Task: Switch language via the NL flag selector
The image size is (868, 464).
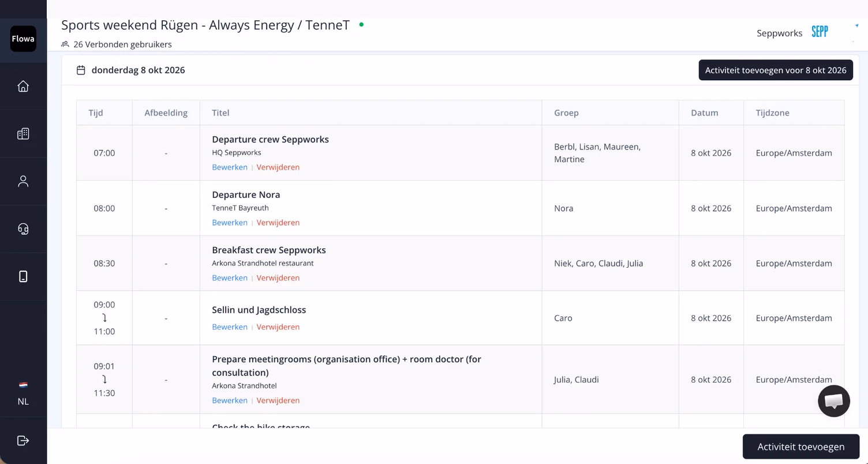Action: coord(23,394)
